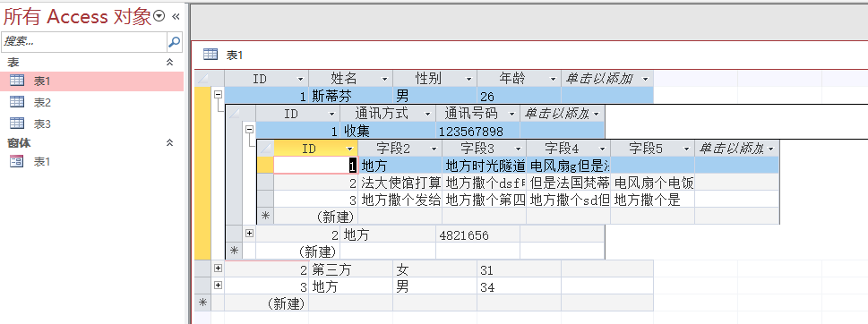Select table 表1 in navigation pane

92,81
